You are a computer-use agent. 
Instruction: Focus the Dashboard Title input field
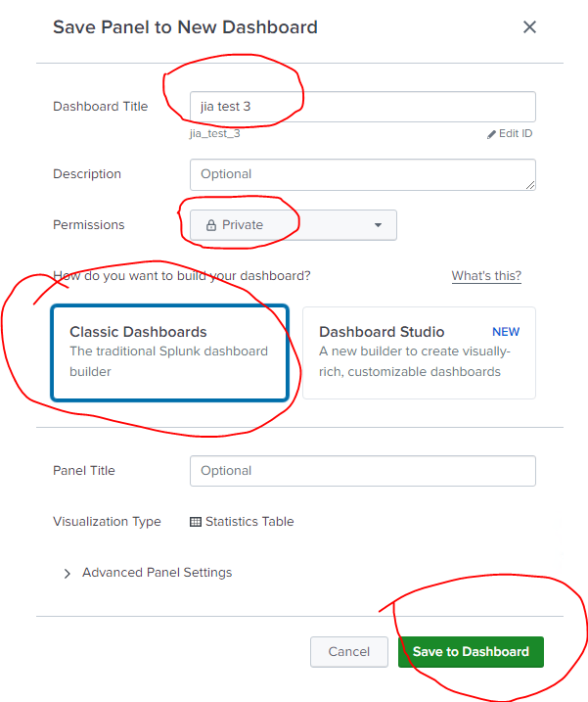tap(362, 107)
